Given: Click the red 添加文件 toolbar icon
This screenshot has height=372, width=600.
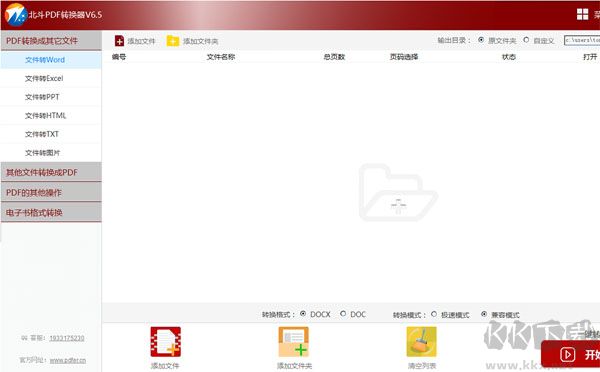Looking at the screenshot, I should pyautogui.click(x=119, y=41).
